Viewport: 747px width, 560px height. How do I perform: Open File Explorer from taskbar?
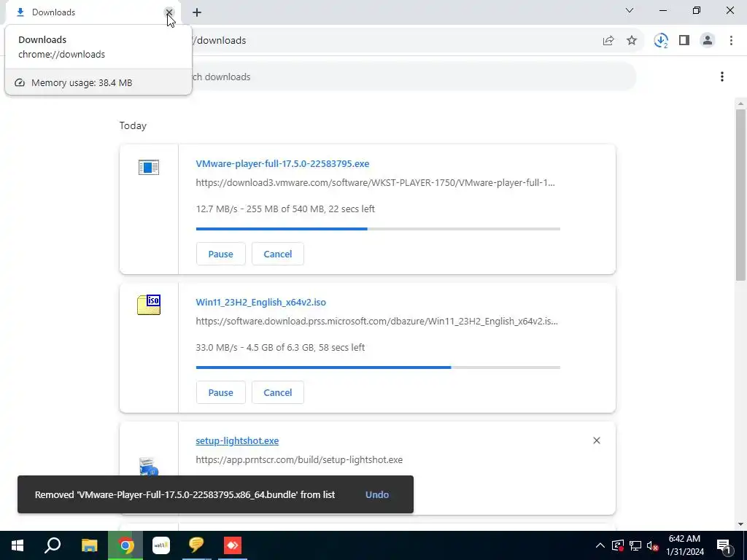[89, 545]
